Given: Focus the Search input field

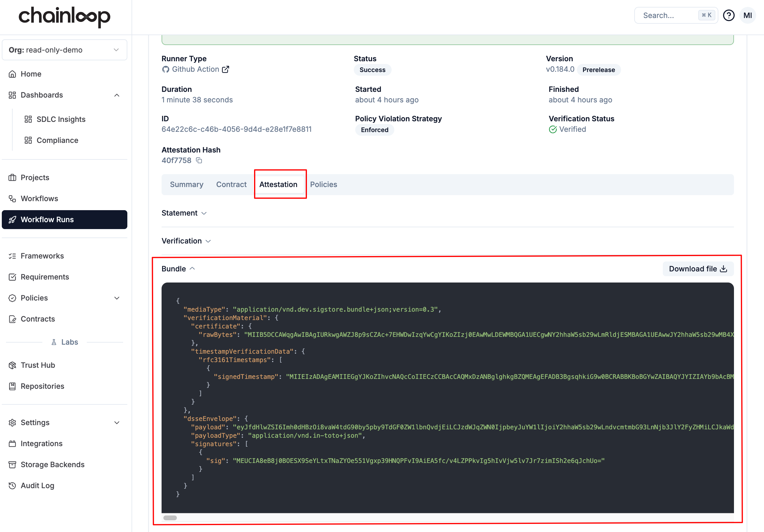Looking at the screenshot, I should click(x=675, y=15).
